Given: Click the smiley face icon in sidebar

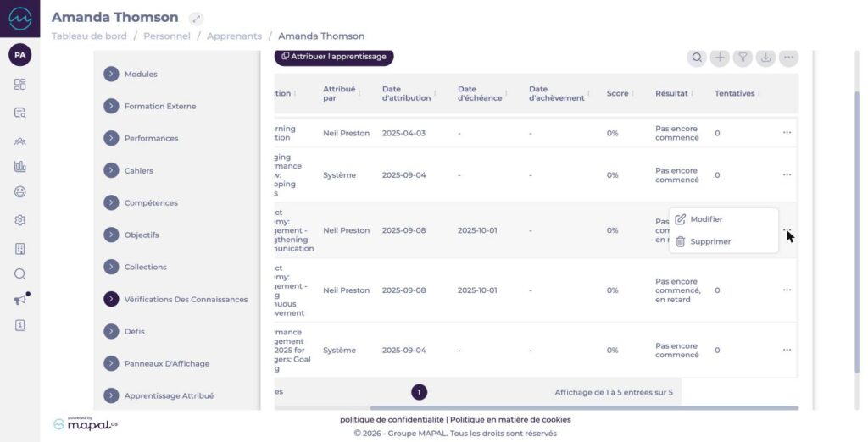Looking at the screenshot, I should [x=20, y=192].
